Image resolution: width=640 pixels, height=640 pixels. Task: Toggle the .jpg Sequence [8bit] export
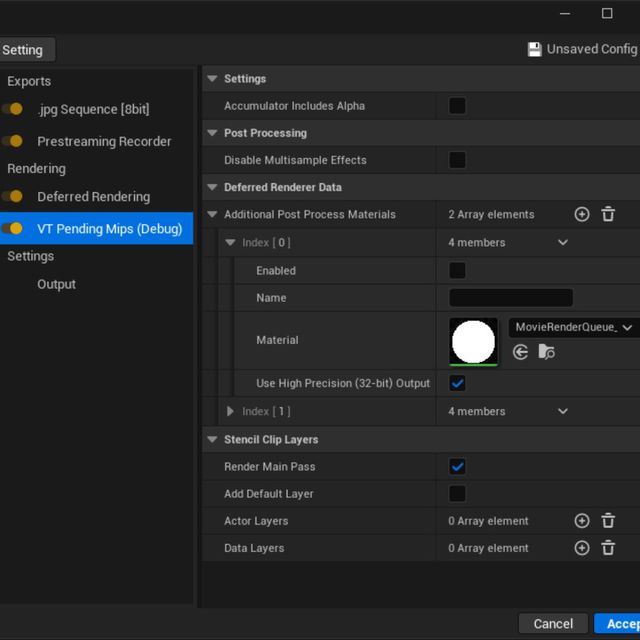click(x=13, y=109)
